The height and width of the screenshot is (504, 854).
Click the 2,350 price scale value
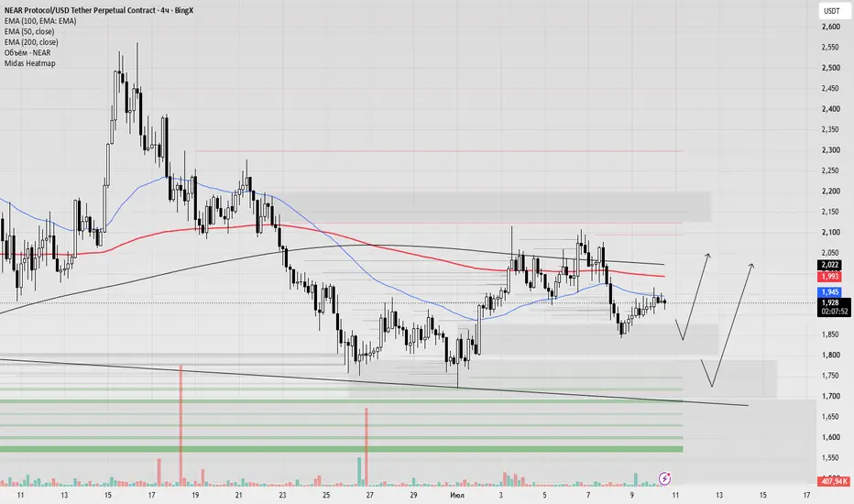pyautogui.click(x=830, y=130)
